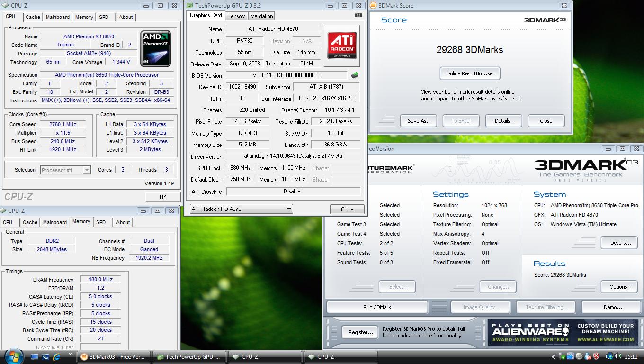
Task: Click the Alienware advertisement banner
Action: (563, 333)
